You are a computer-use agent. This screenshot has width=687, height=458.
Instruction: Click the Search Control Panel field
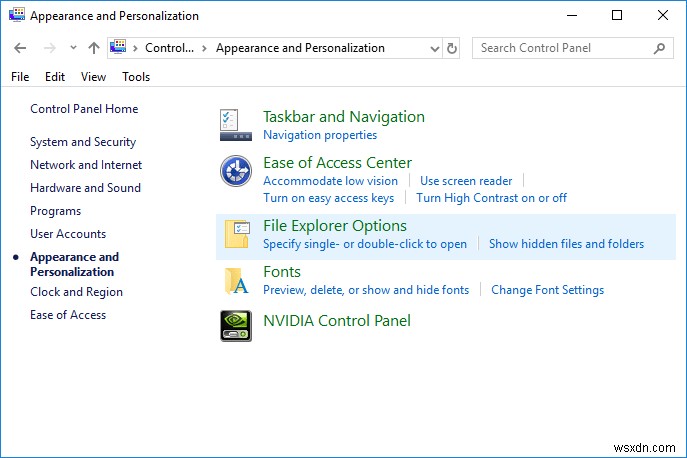pyautogui.click(x=560, y=48)
